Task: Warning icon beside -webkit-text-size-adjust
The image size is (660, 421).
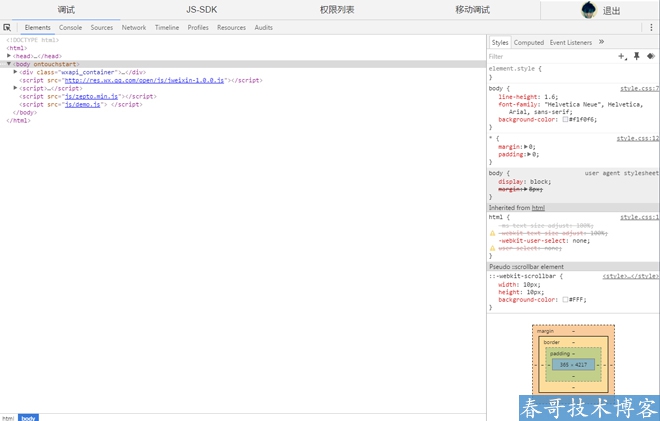Action: (x=492, y=233)
